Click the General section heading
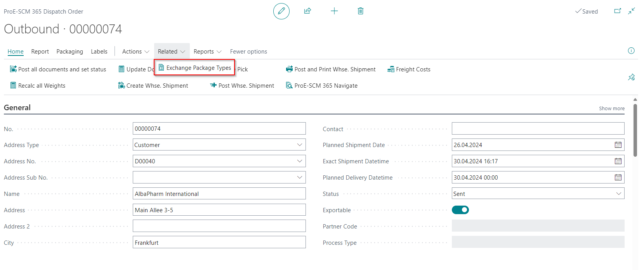 point(17,107)
